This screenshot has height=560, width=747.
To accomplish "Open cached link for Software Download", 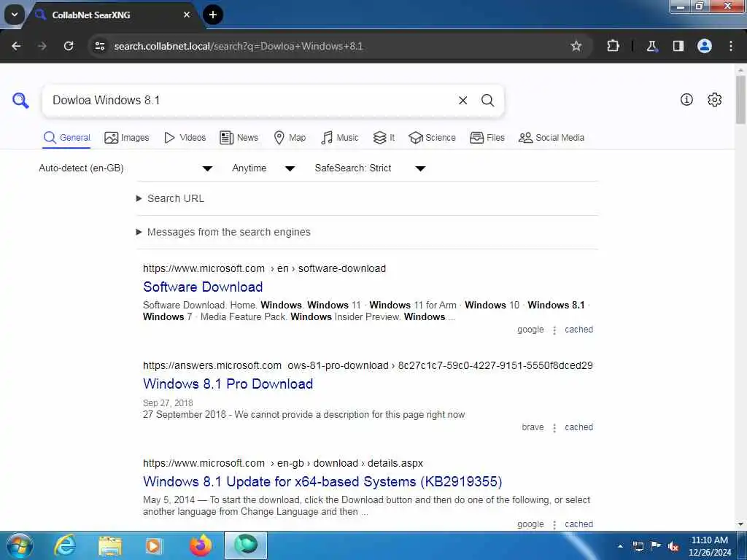I will coord(578,330).
